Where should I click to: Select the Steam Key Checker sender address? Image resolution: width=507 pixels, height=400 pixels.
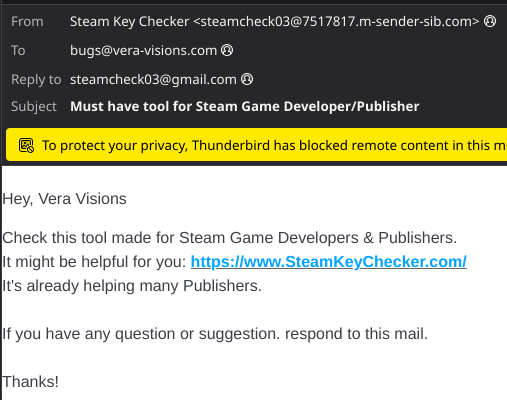tap(274, 22)
